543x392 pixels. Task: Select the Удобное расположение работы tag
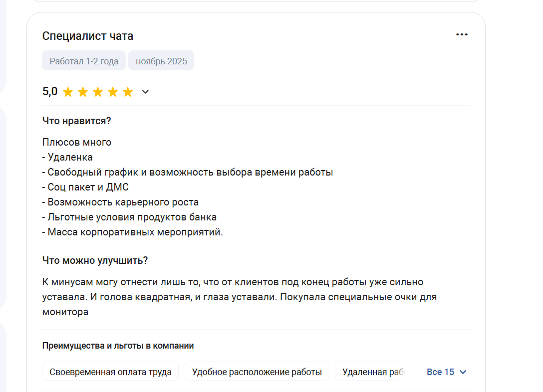point(257,372)
